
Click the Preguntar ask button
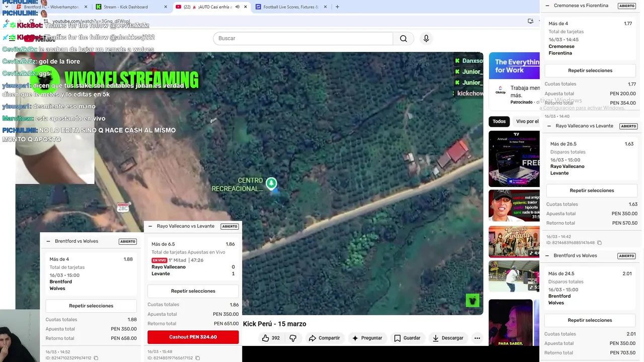(x=367, y=338)
